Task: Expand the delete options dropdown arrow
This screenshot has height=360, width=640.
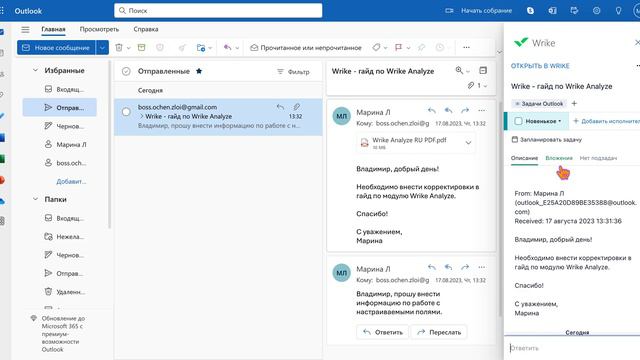Action: point(129,48)
